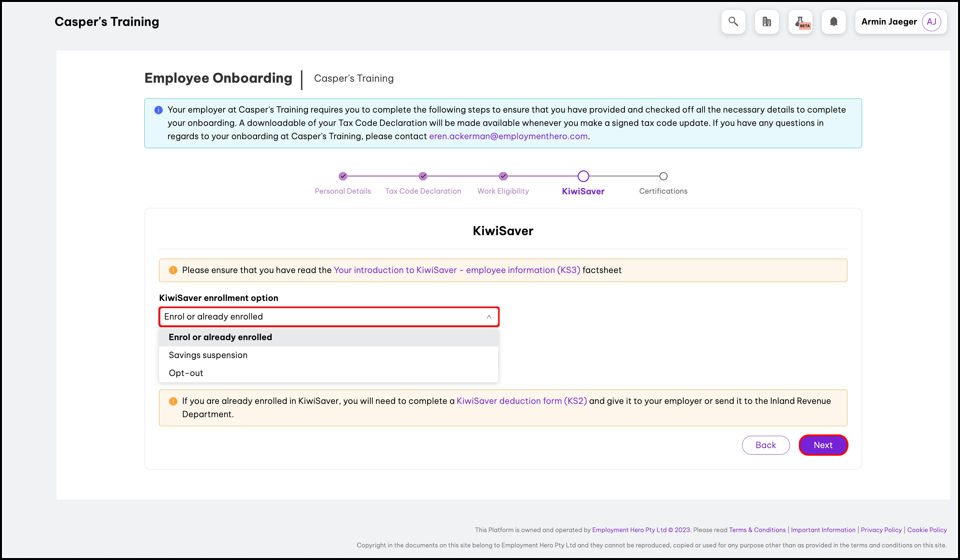Screen dimensions: 960x560
Task: Go to Personal Details step label
Action: [342, 191]
